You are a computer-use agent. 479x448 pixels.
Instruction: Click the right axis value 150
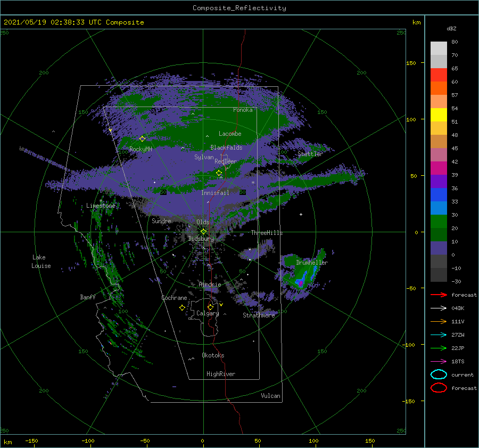pos(411,63)
